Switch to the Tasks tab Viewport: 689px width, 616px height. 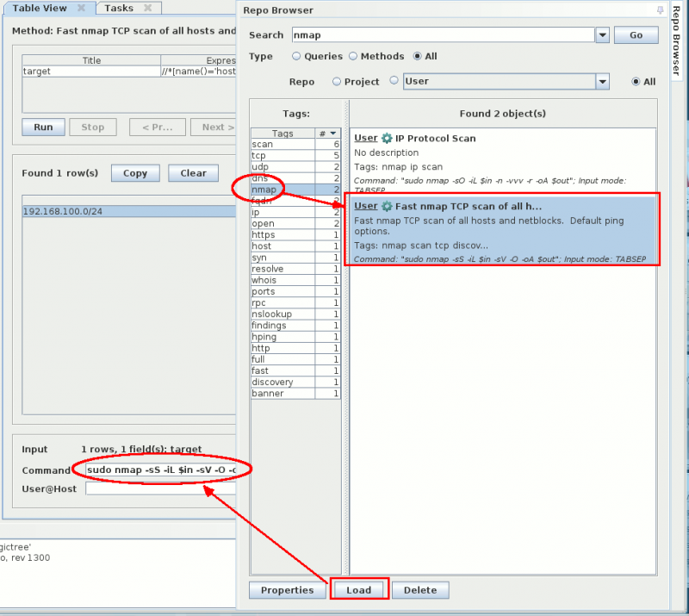(x=119, y=8)
